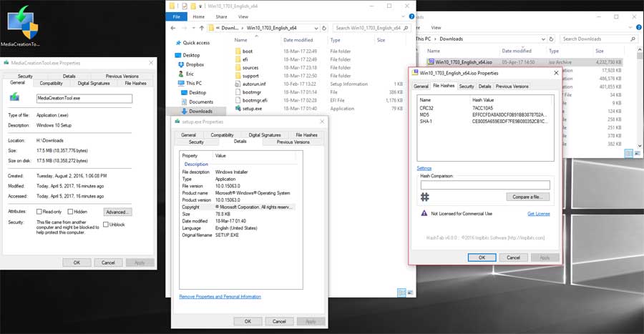Viewport: 644px width, 334px height.
Task: Select the CRC32 hash row
Action: click(485, 108)
